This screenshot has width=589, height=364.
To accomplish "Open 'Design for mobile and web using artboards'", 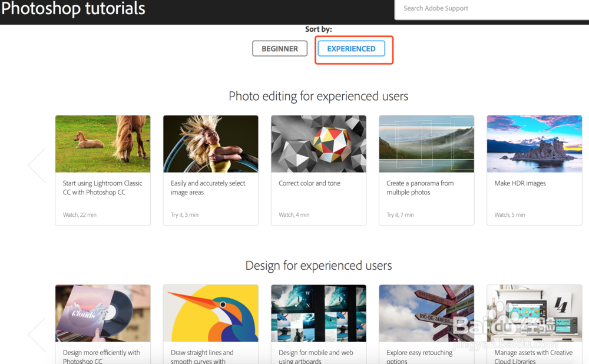I will pos(316,356).
